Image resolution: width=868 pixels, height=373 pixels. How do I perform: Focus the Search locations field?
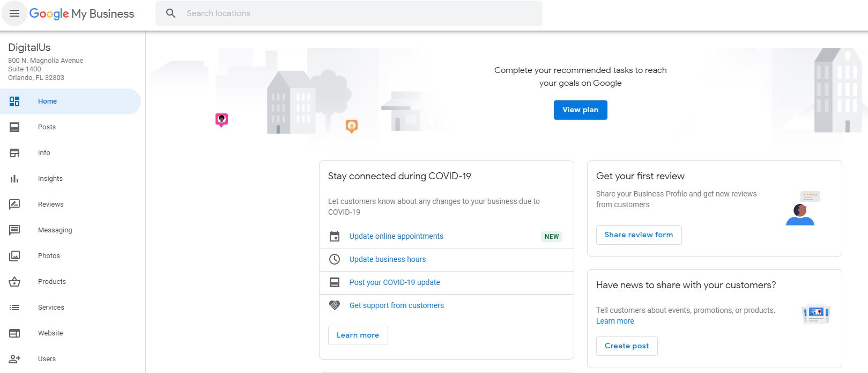coord(349,13)
